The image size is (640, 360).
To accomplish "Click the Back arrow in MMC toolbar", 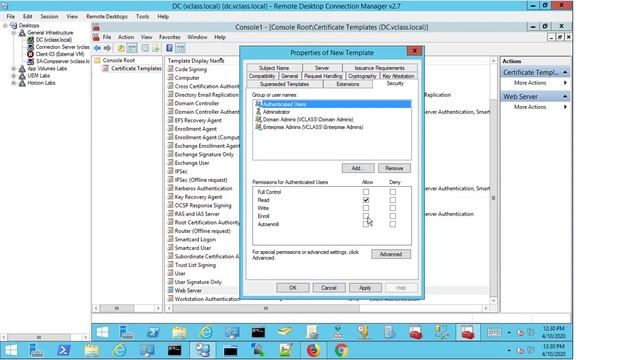I will (x=97, y=48).
